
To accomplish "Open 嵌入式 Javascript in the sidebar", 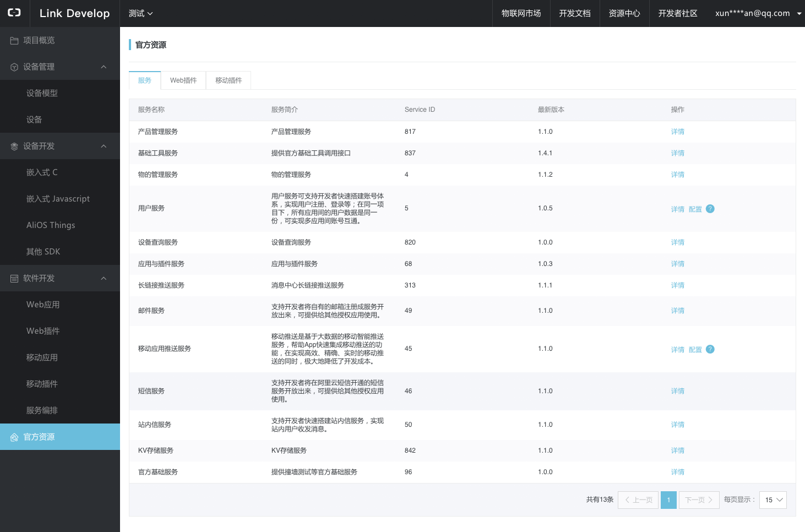I will (60, 199).
